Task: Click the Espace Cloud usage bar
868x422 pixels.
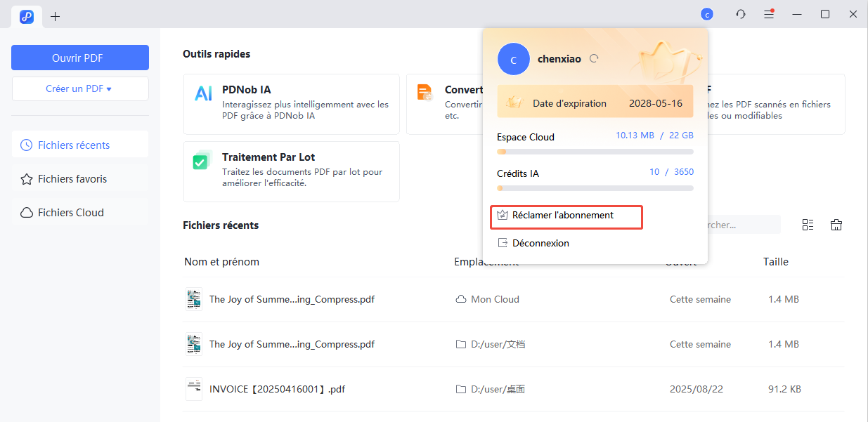Action: 595,152
